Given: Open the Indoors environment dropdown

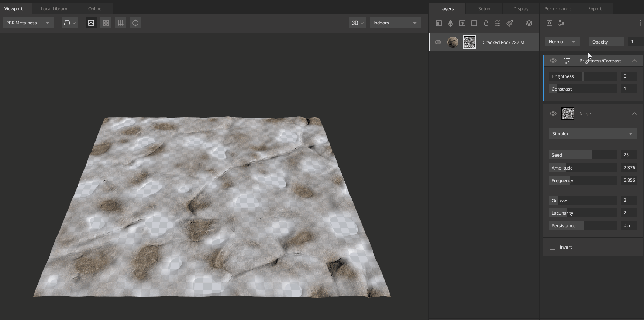Looking at the screenshot, I should tap(395, 23).
